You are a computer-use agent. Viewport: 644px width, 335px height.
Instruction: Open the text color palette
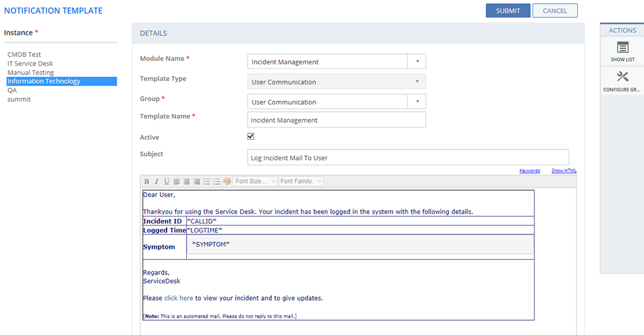tap(227, 182)
